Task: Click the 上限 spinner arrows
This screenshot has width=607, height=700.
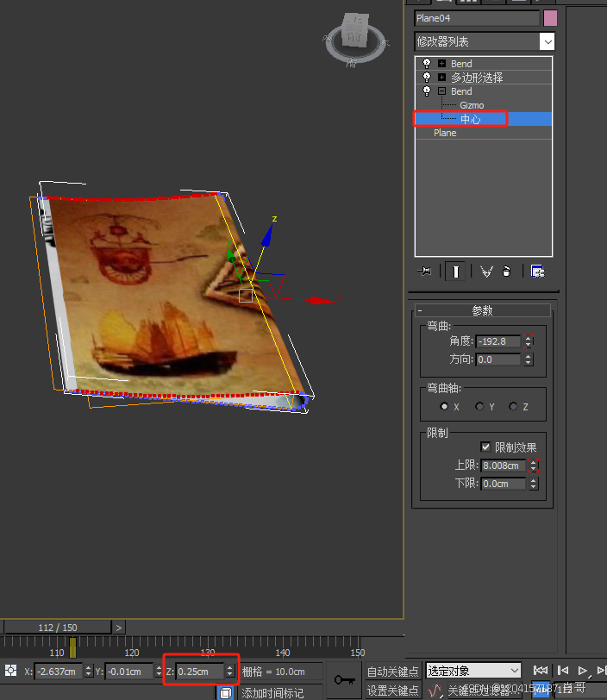Action: 534,466
